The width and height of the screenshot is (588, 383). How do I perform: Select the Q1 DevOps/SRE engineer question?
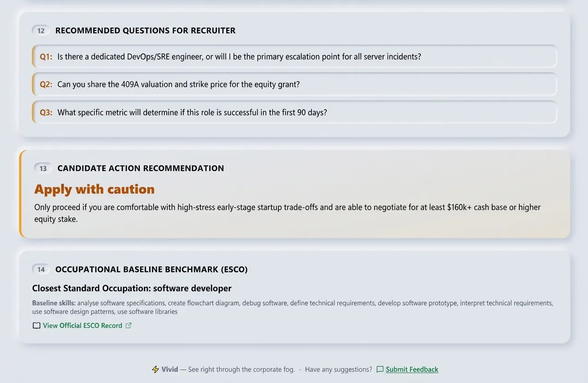point(294,57)
